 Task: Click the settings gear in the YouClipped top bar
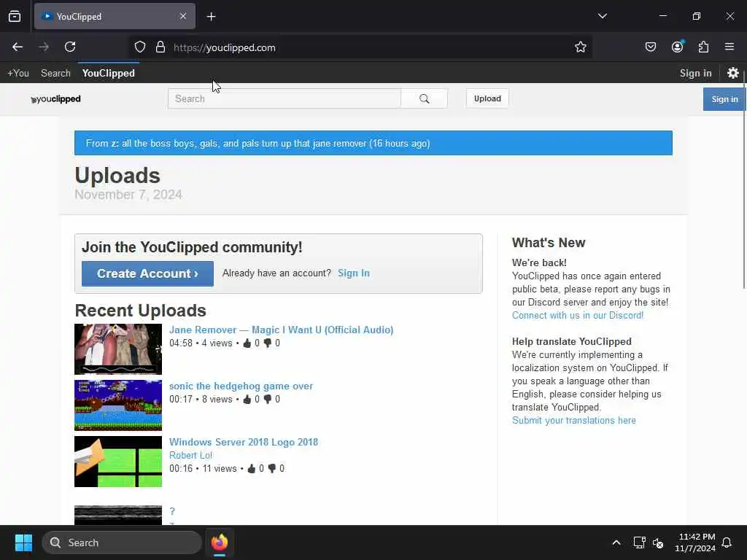pyautogui.click(x=732, y=73)
